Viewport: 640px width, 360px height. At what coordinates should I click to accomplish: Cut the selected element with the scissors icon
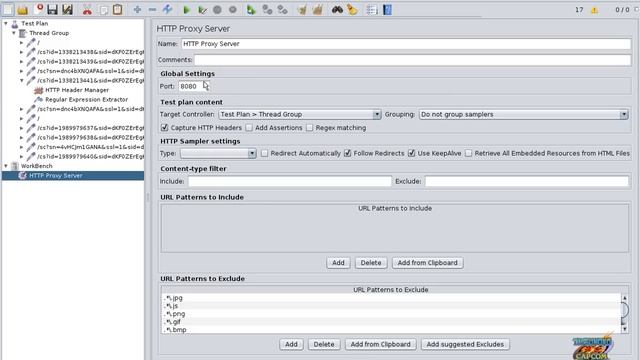tap(87, 10)
